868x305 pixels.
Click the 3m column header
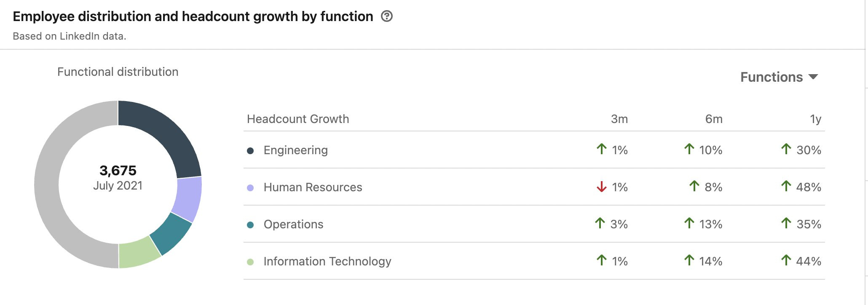pos(619,119)
